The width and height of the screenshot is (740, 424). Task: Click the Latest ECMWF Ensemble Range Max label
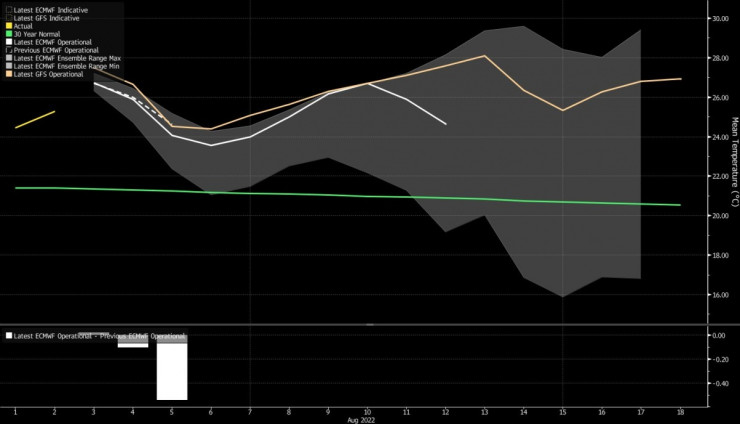coord(63,56)
